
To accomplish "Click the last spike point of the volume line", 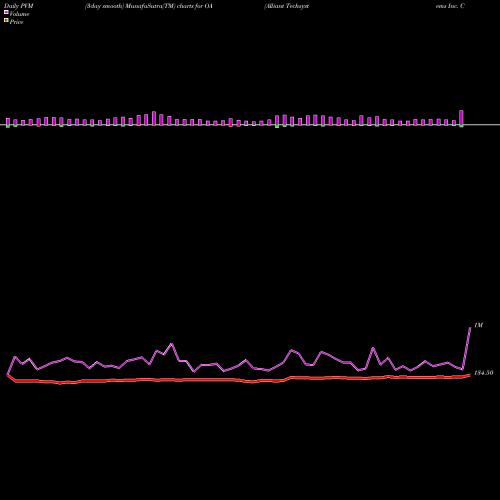I will (470, 328).
